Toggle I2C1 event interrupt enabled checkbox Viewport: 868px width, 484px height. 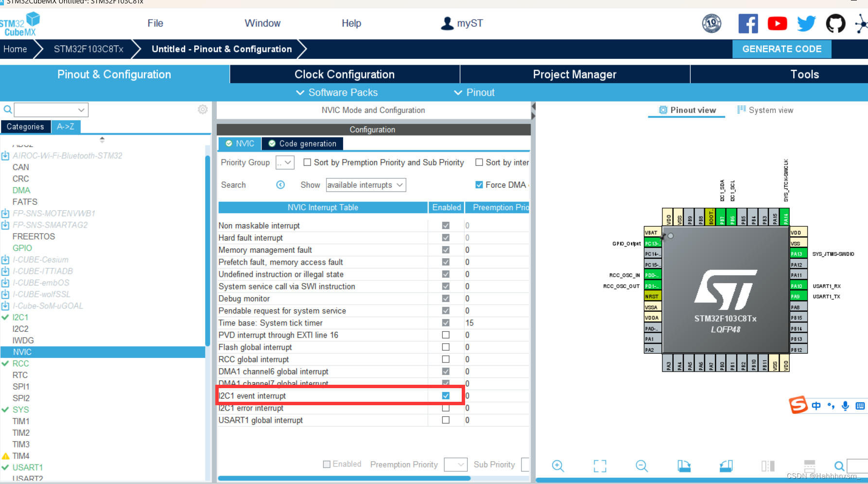[x=446, y=395]
